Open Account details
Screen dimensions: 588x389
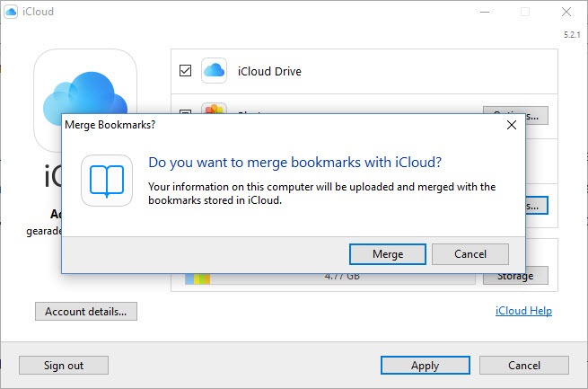coord(86,312)
